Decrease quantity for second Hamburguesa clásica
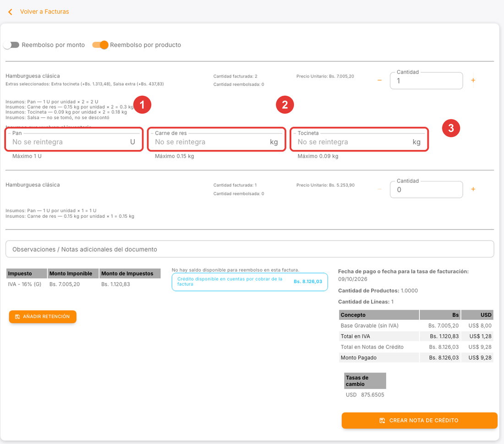Viewport: 504px width, 444px height. point(380,189)
